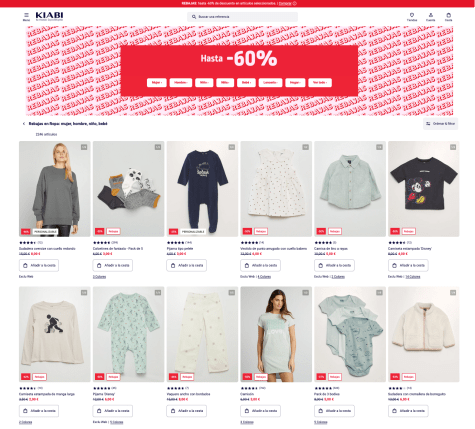This screenshot has width=475, height=429.
Task: Select the Hombre sale category
Action: (x=181, y=83)
